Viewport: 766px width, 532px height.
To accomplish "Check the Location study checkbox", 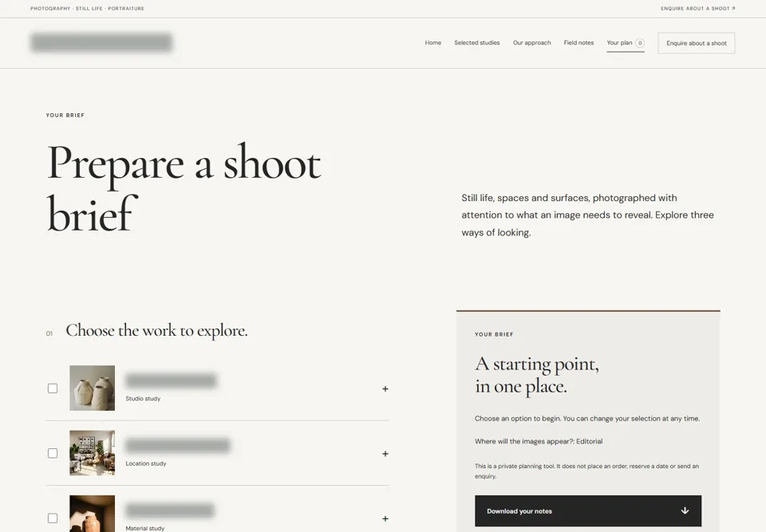I will point(53,453).
